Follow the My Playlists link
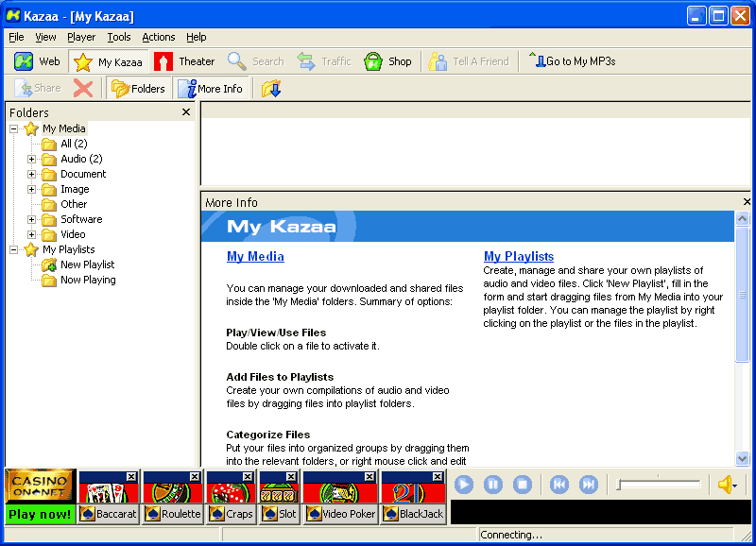Viewport: 756px width, 546px height. (x=519, y=256)
